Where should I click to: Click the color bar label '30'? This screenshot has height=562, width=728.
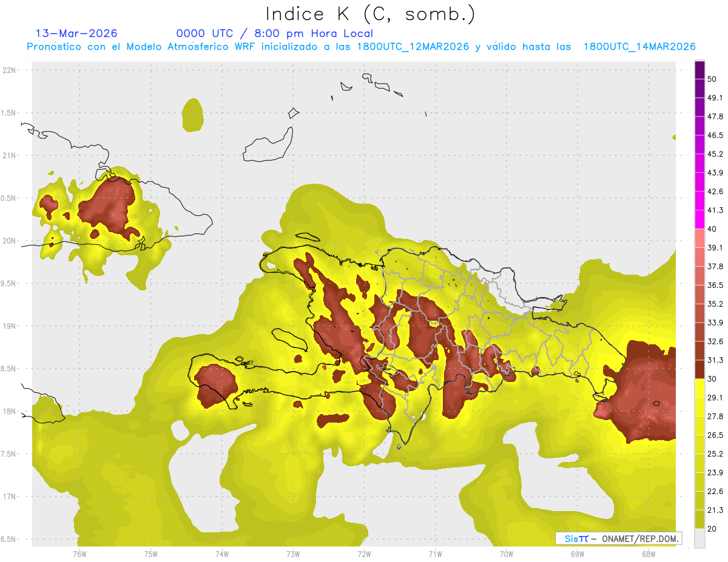click(712, 379)
